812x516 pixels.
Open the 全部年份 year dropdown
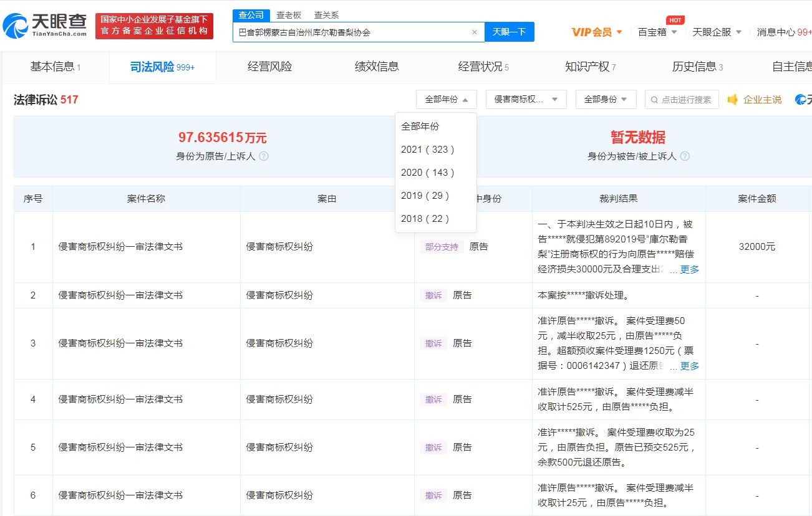tap(447, 100)
